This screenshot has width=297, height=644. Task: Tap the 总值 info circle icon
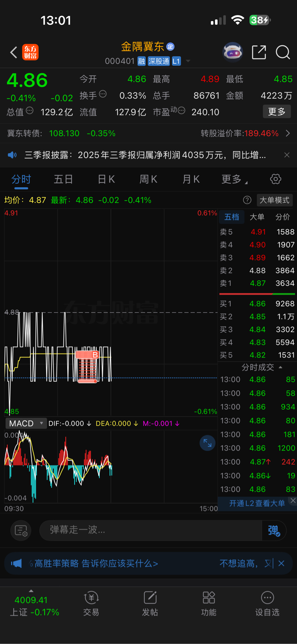29,111
